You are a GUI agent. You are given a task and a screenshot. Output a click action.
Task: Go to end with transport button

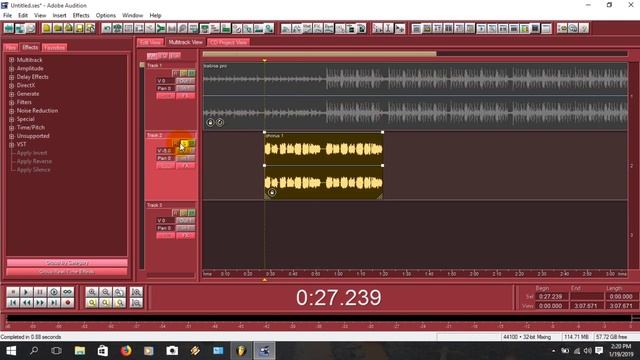click(54, 302)
